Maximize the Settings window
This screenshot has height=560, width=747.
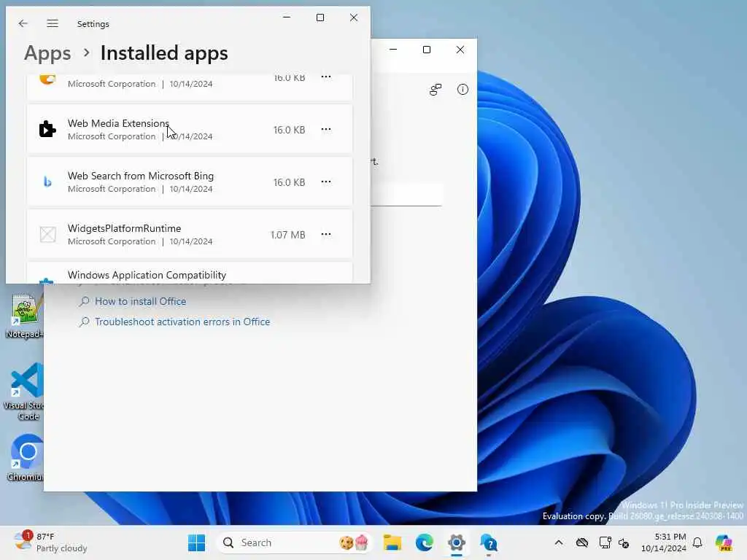tap(320, 17)
